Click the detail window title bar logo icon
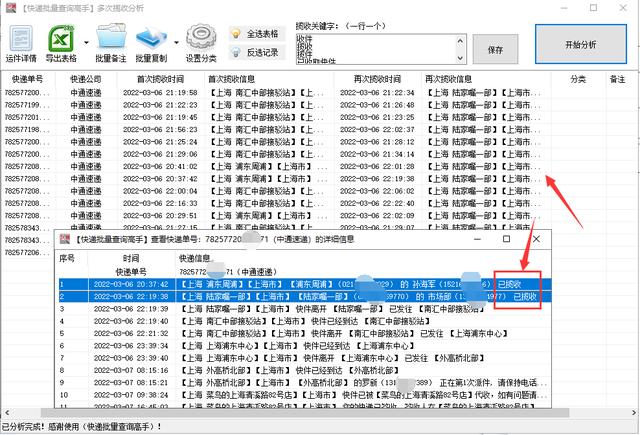Viewport: 640px width, 435px height. coord(64,239)
